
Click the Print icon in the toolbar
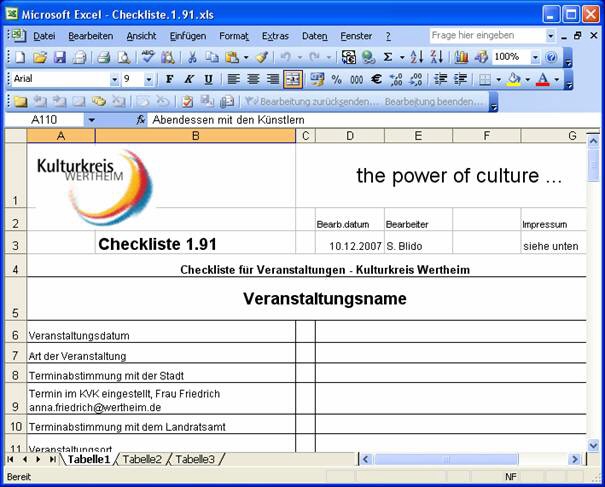click(x=103, y=57)
